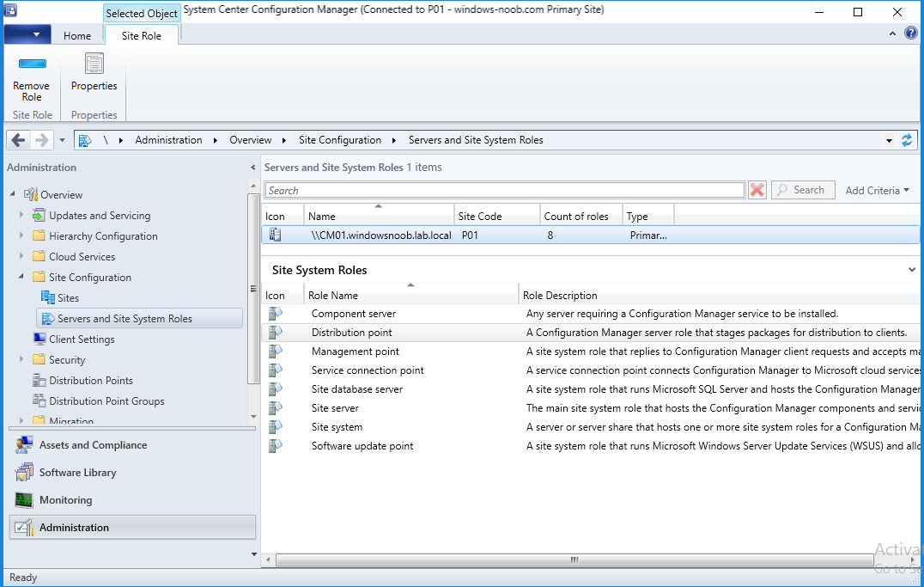This screenshot has height=587, width=924.
Task: Click the Distribution Point Groups icon
Action: point(40,401)
